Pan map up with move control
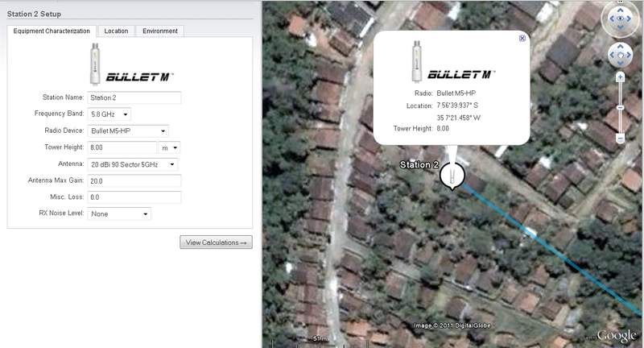Screen dimensions: 644x348 (x=620, y=47)
